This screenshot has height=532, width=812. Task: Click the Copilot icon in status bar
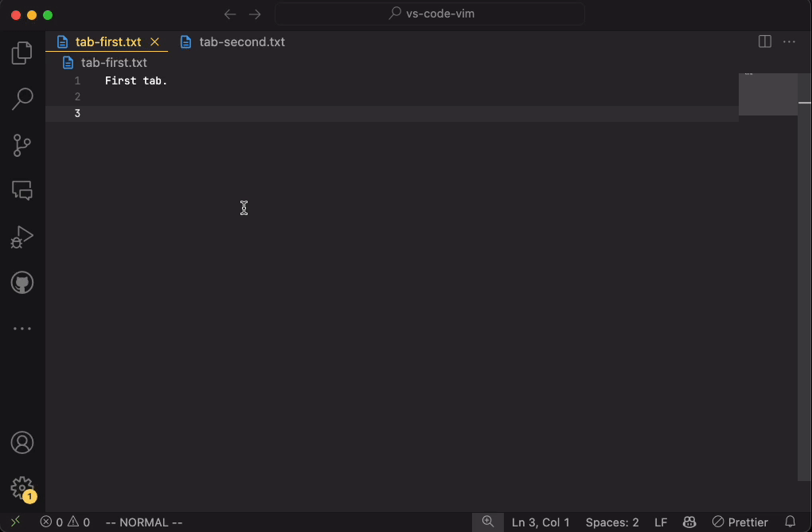[x=689, y=522]
